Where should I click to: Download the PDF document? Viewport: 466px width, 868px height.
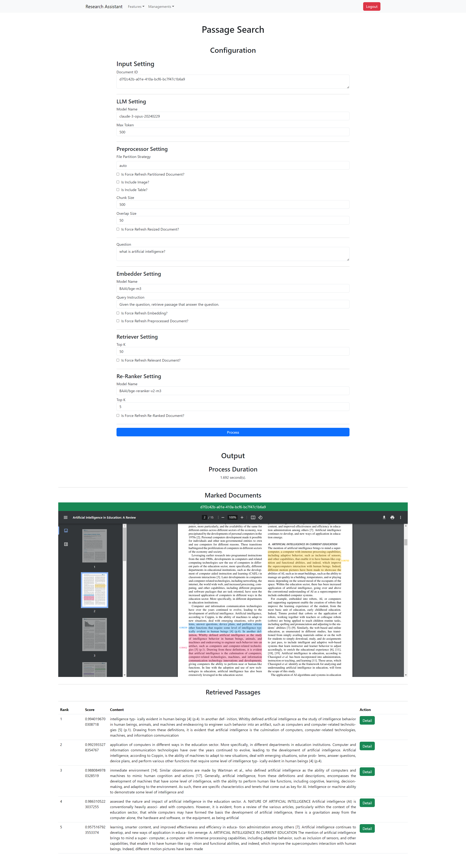click(384, 517)
